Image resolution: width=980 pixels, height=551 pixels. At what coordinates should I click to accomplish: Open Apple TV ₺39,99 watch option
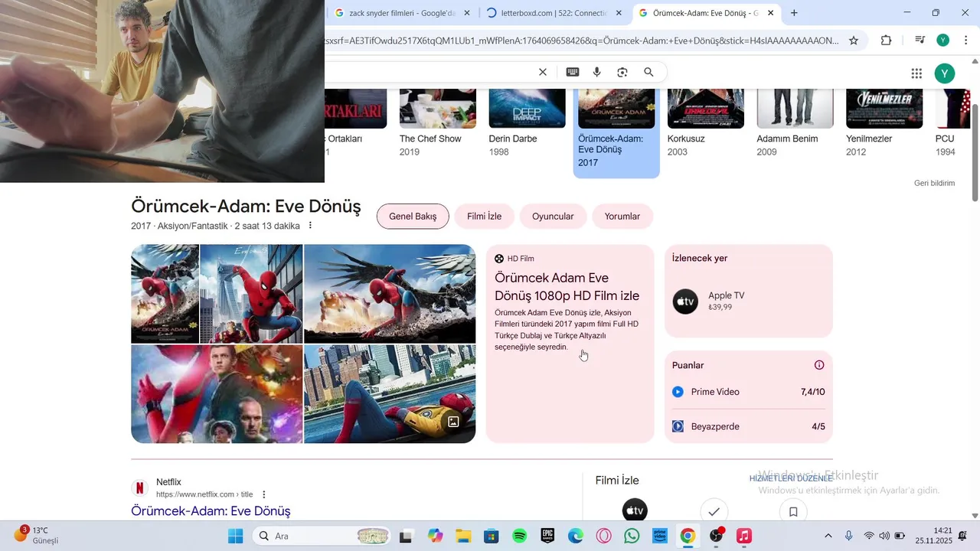point(749,302)
